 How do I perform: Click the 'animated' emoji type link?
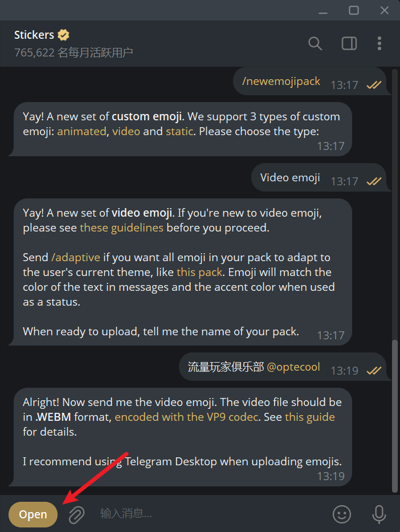pos(81,131)
